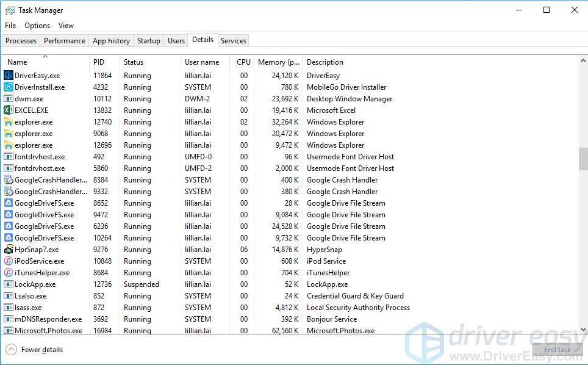Open the Options menu
Screen dimensions: 588x365
point(37,26)
